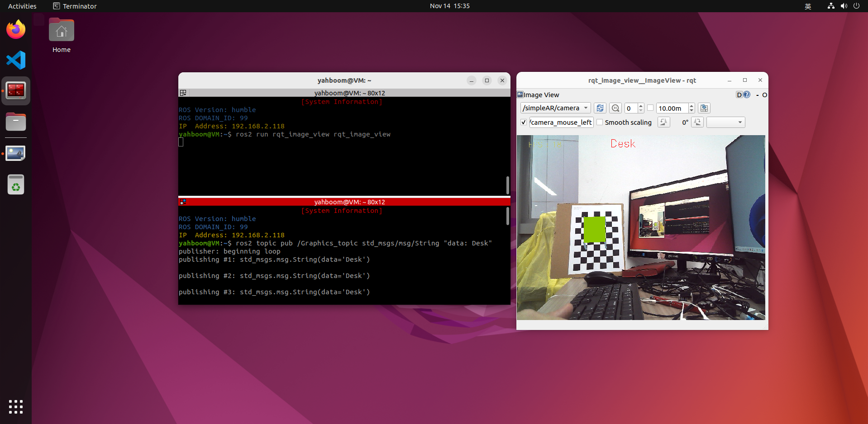
Task: Click the green square on the checkerboard image
Action: click(595, 229)
